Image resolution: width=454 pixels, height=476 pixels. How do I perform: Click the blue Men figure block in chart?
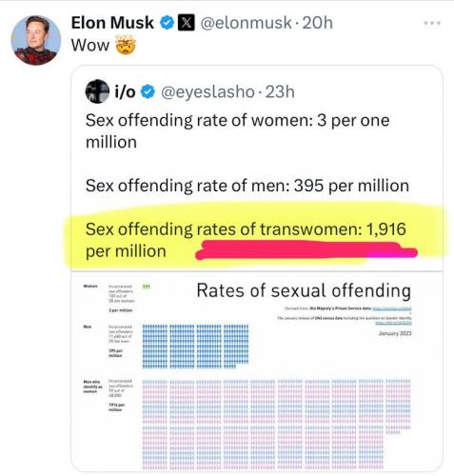click(195, 347)
